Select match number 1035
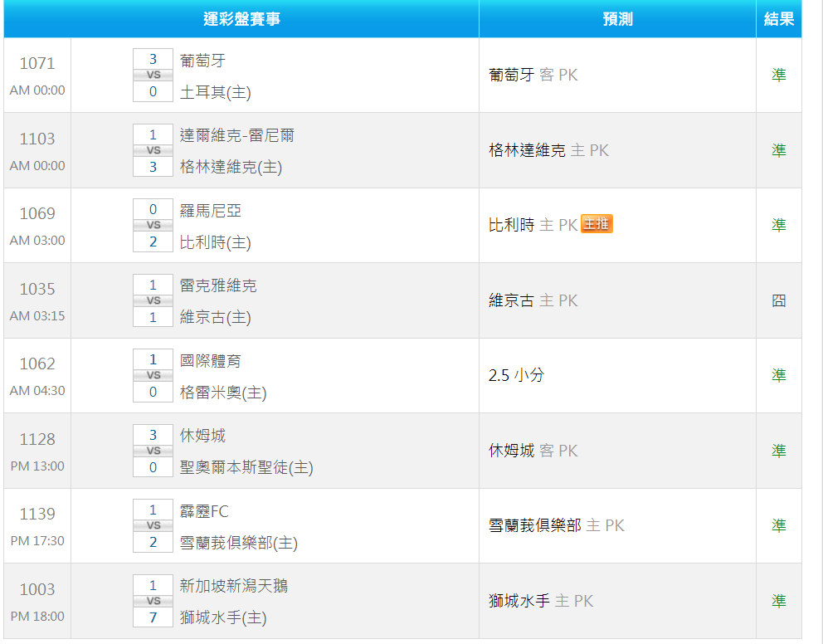The height and width of the screenshot is (644, 823). (37, 289)
